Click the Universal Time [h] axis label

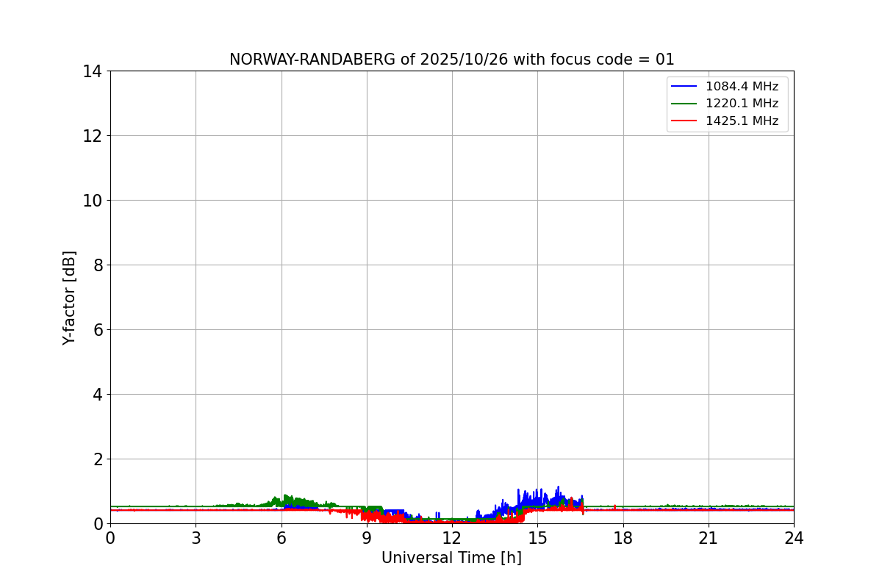click(x=451, y=559)
